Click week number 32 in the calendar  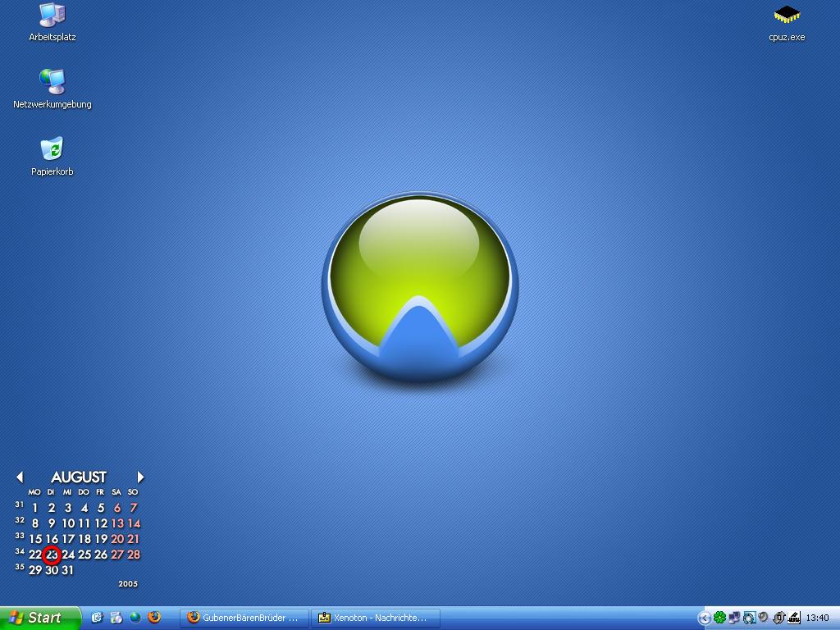pos(20,520)
